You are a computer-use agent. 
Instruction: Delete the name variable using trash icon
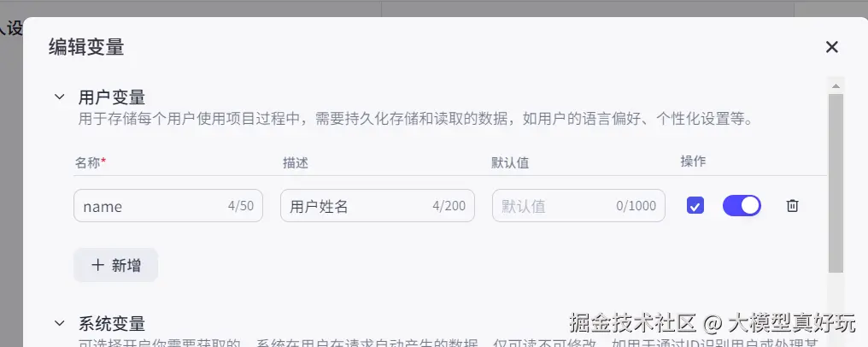click(x=792, y=206)
